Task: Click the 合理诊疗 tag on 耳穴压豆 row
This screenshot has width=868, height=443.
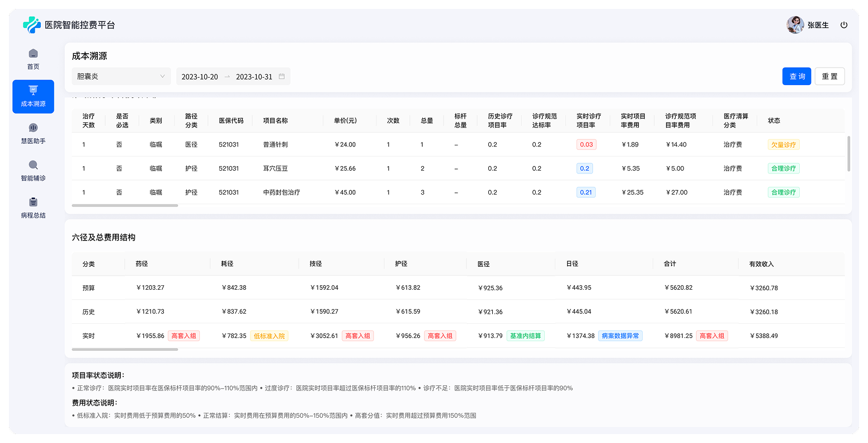Action: pyautogui.click(x=784, y=168)
